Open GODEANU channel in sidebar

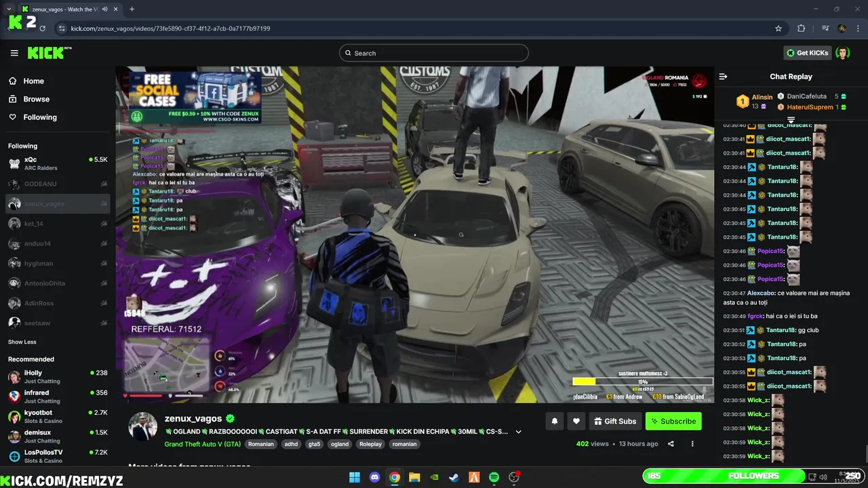[58, 184]
